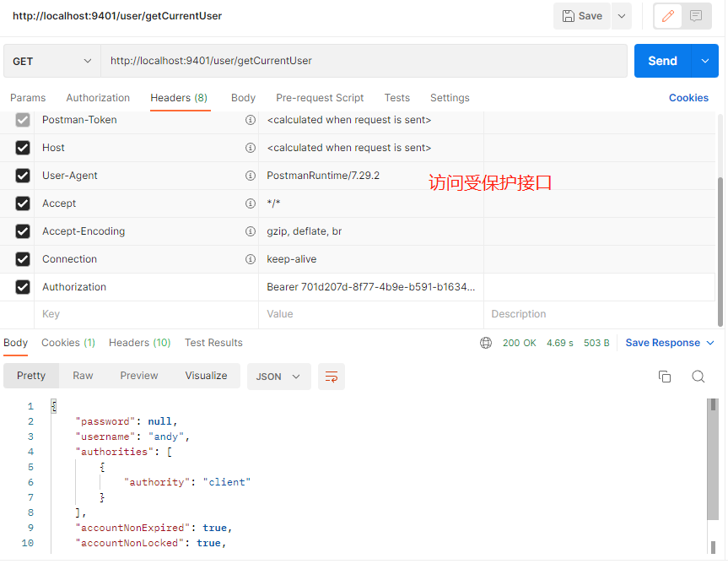Click info icon for Accept header
Image resolution: width=728 pixels, height=564 pixels.
[x=251, y=203]
